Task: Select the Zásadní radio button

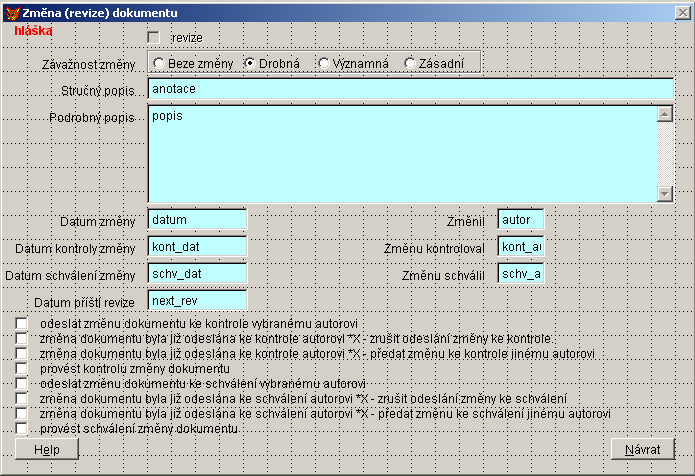Action: pos(409,63)
